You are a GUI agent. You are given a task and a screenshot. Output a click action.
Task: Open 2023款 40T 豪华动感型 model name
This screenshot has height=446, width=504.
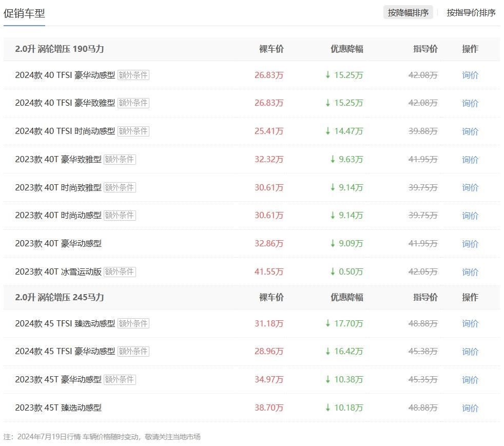[x=58, y=244]
